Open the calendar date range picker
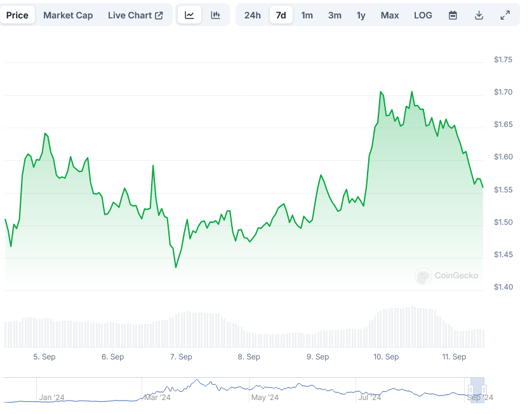 coord(453,15)
